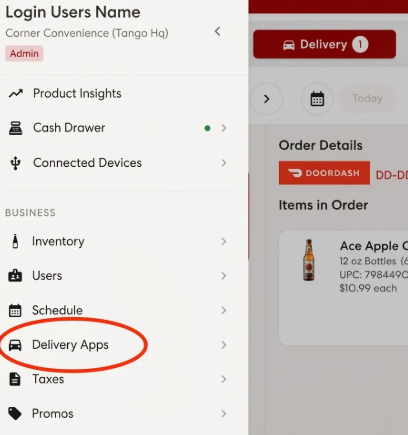Screen dimensions: 408x435
Task: Open Schedule menu item
Action: [118, 310]
